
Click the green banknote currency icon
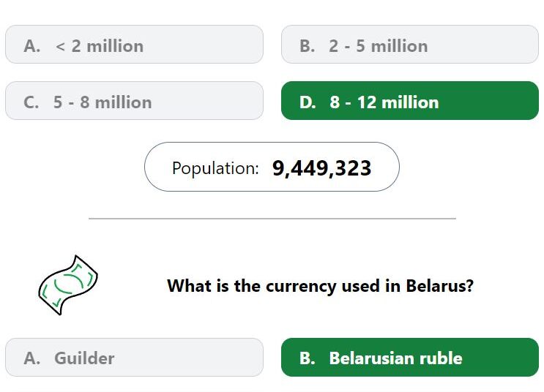(x=68, y=285)
